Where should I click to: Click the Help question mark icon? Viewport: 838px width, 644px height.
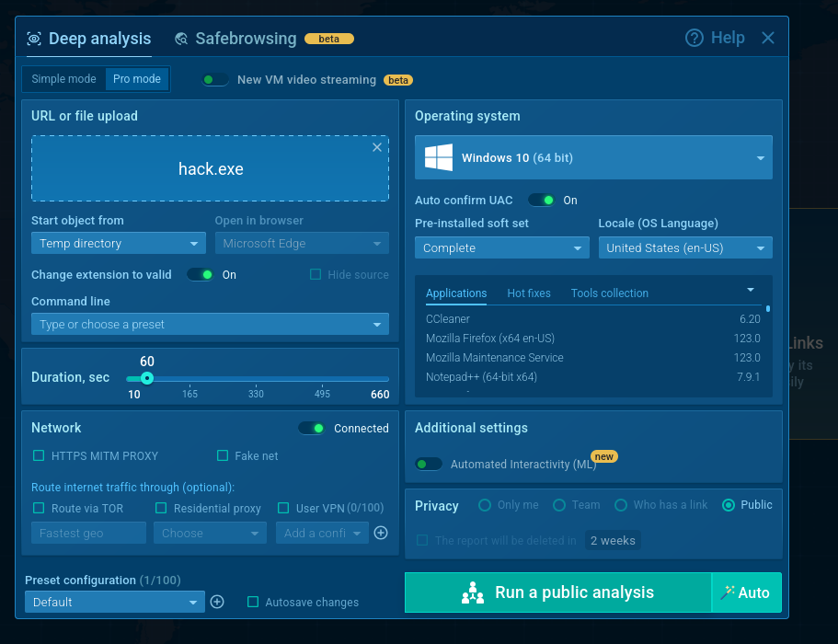(x=695, y=38)
